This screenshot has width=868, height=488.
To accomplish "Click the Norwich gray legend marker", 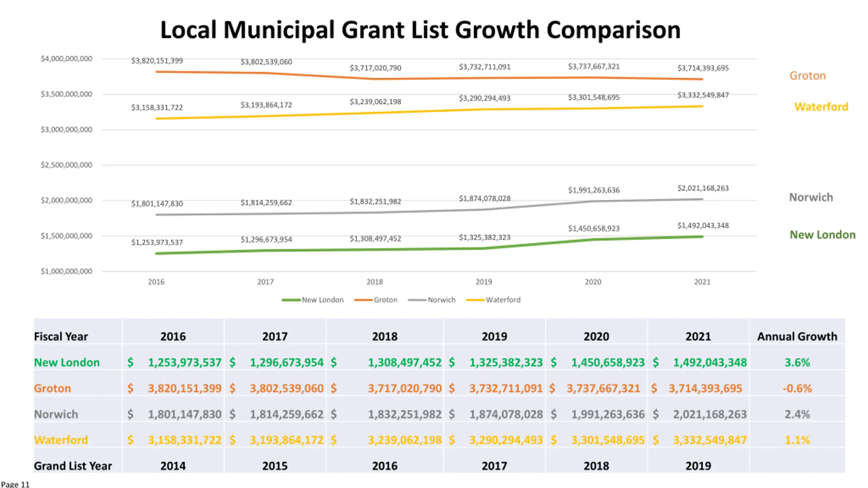I will (x=417, y=300).
